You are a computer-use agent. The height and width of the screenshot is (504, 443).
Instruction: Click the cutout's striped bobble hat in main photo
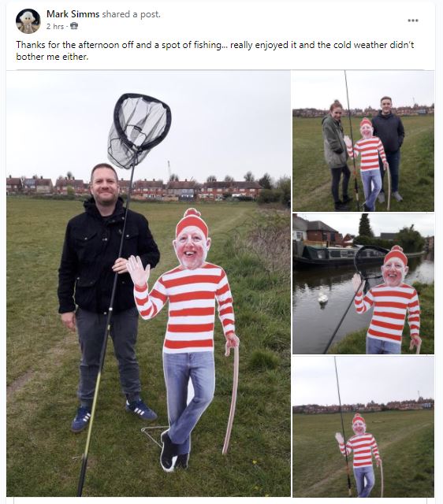[192, 222]
